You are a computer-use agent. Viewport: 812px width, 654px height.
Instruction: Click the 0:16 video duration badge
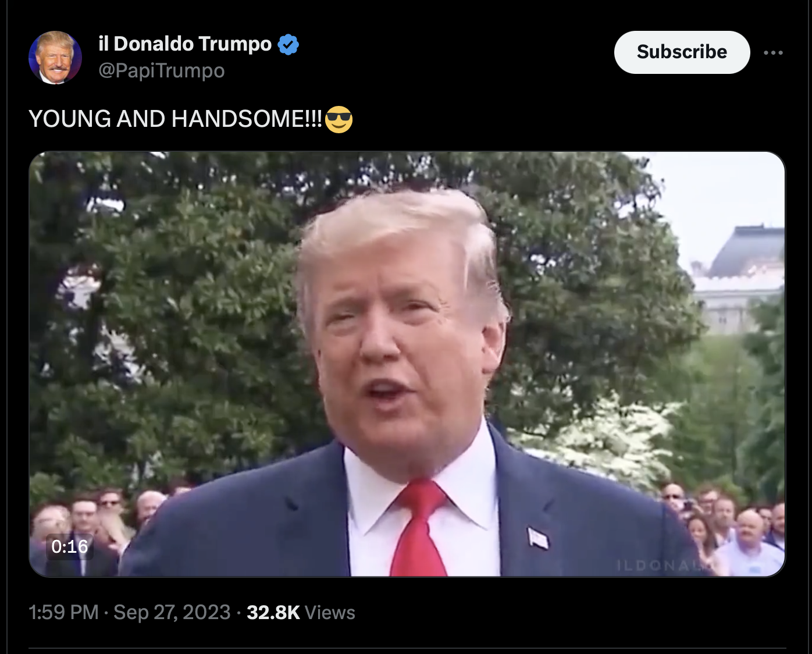click(x=70, y=546)
